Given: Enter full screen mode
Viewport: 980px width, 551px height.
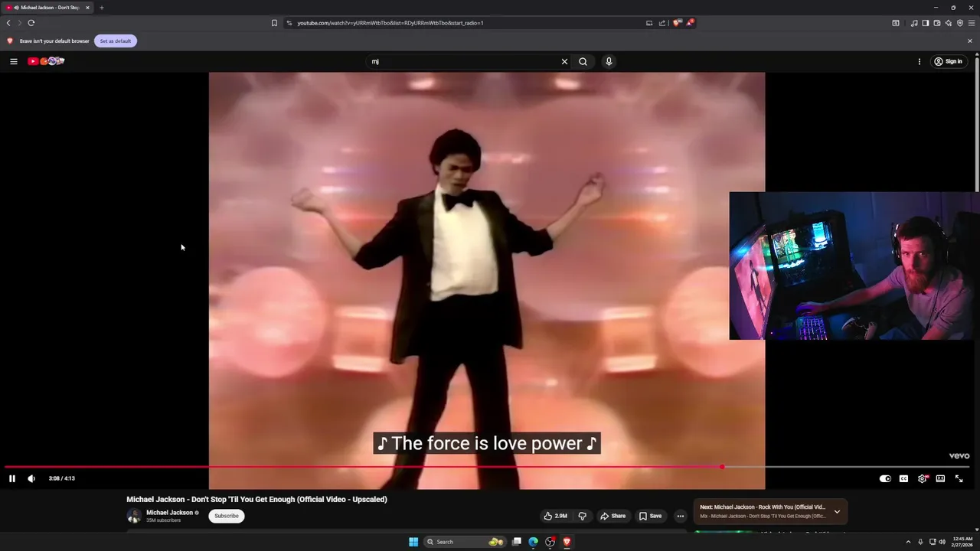Looking at the screenshot, I should [959, 478].
